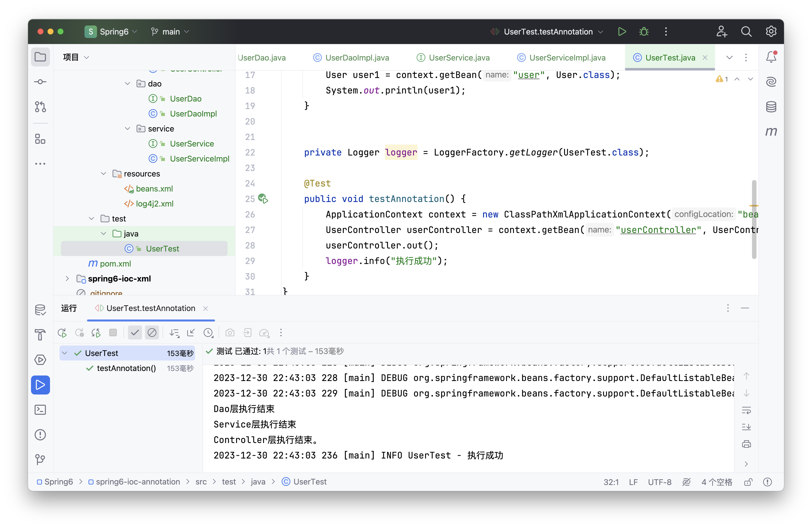Collapse the resources folder
The image size is (812, 528).
pyautogui.click(x=103, y=173)
